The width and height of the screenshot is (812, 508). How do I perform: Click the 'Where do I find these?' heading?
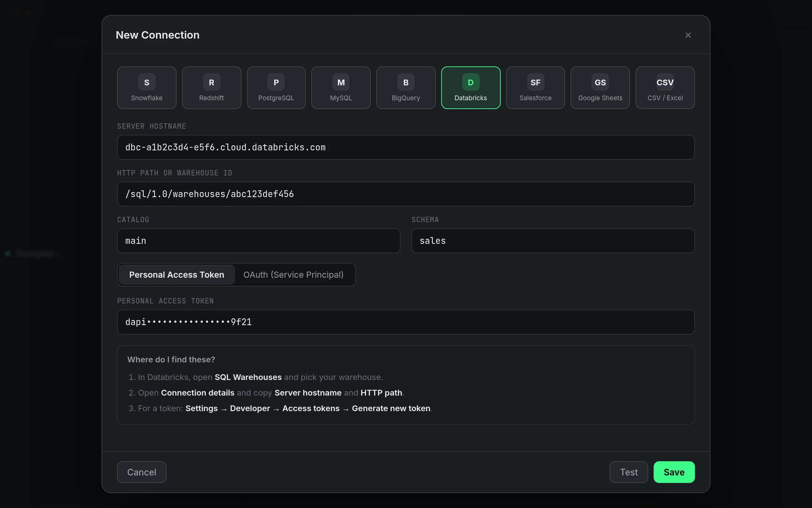click(x=171, y=360)
